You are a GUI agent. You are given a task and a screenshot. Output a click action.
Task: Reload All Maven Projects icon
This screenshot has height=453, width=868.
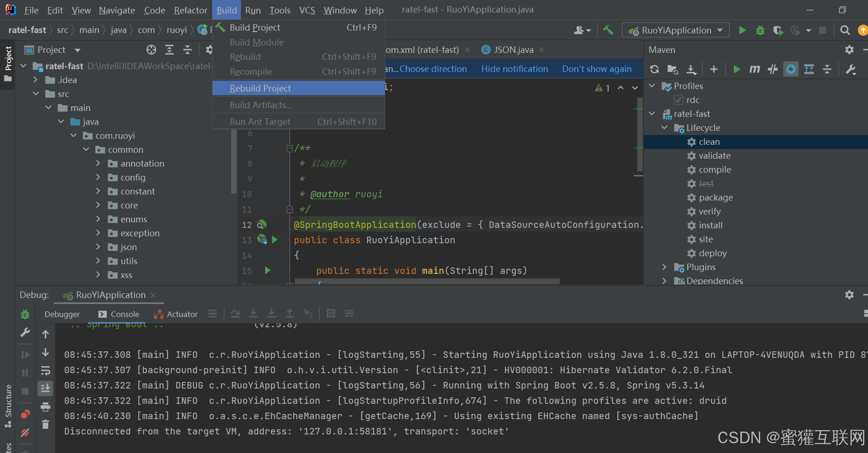tap(654, 69)
